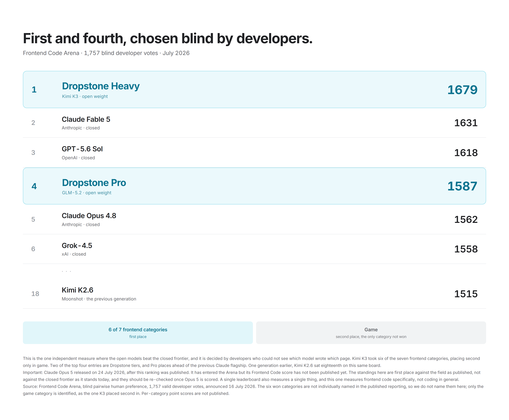Click rank number 3 beside GPT-5.6 Sol
509x420 pixels.
point(33,152)
